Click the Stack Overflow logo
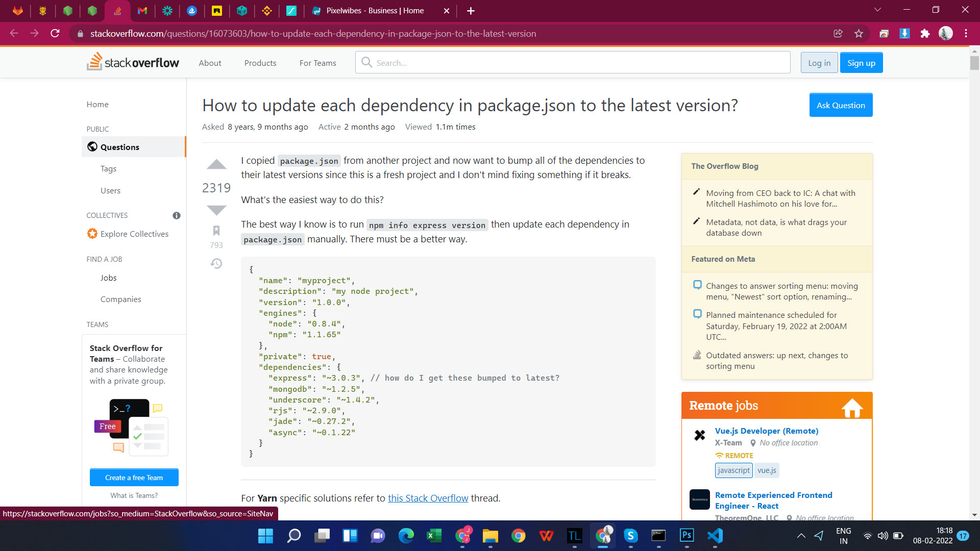 tap(133, 62)
